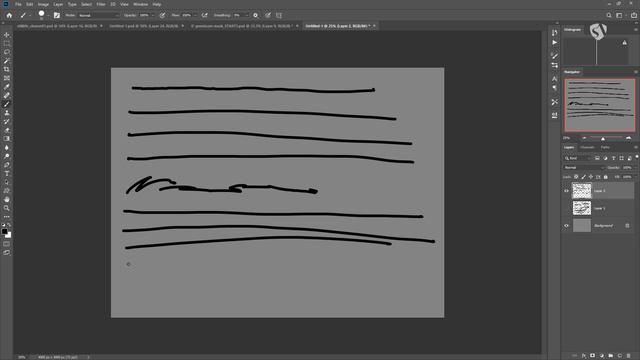Image resolution: width=640 pixels, height=360 pixels.
Task: Select the History Brush tool
Action: 7,121
